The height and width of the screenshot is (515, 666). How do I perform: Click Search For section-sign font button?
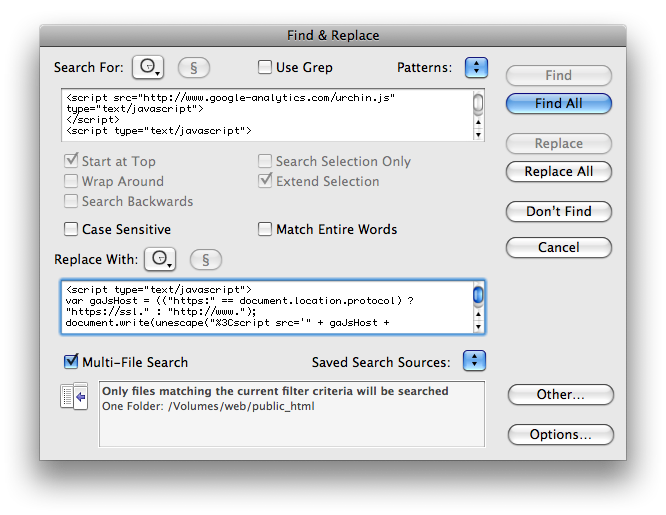pos(194,68)
